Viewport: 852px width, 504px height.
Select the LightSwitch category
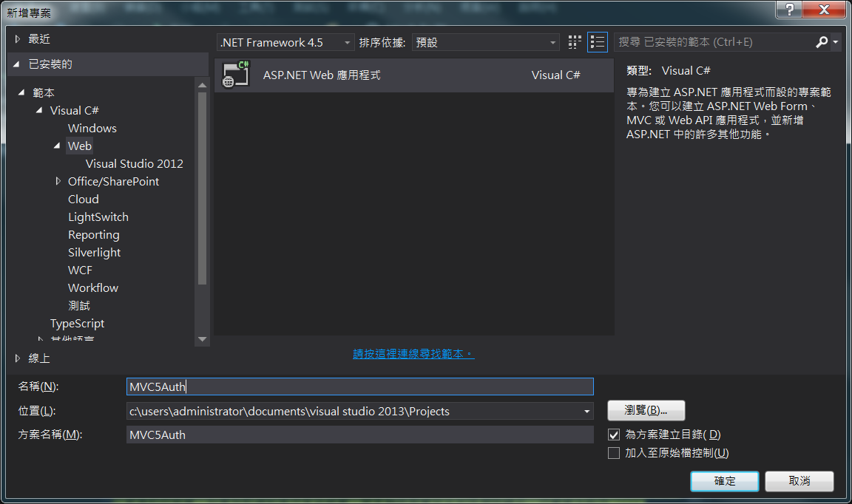[x=98, y=217]
